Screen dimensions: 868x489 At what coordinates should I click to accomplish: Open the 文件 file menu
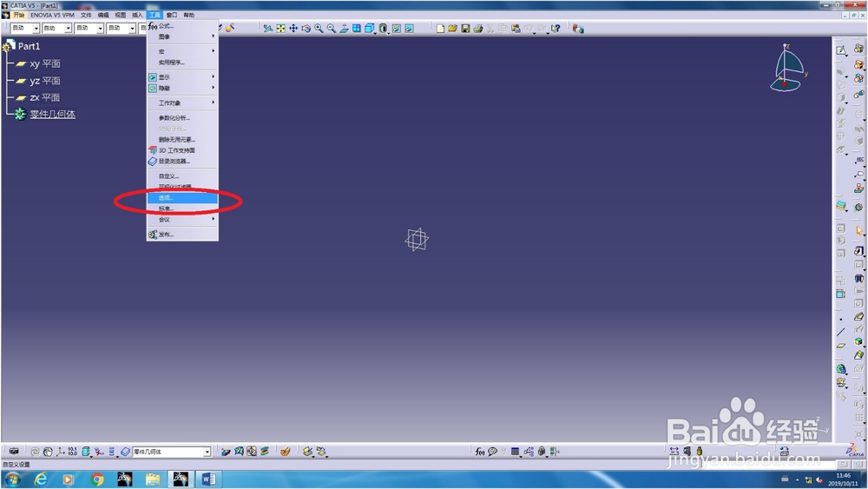coord(86,15)
